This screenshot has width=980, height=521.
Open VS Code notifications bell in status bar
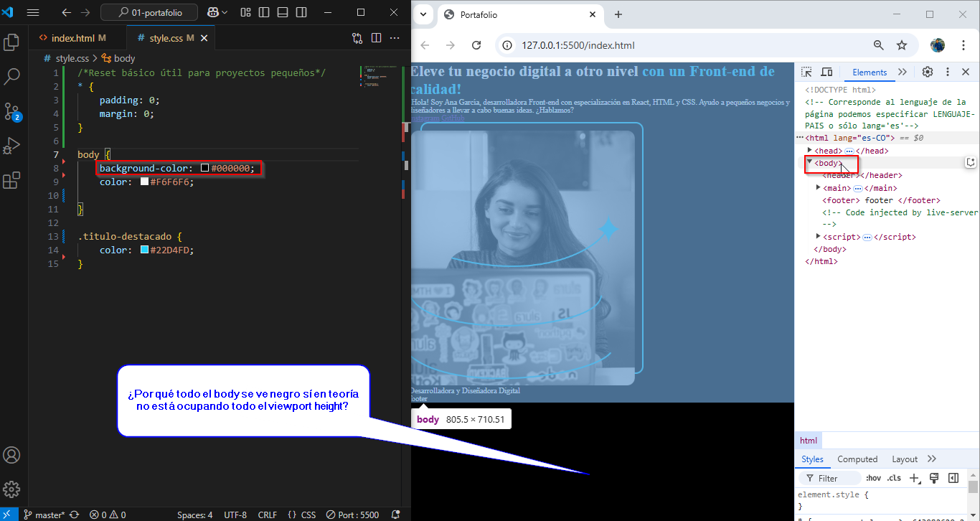pos(395,515)
